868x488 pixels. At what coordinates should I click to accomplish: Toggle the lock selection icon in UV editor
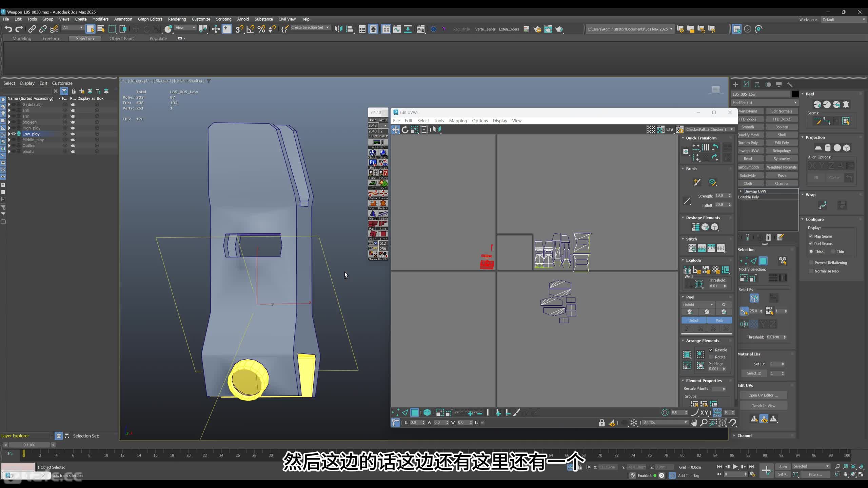coord(602,423)
